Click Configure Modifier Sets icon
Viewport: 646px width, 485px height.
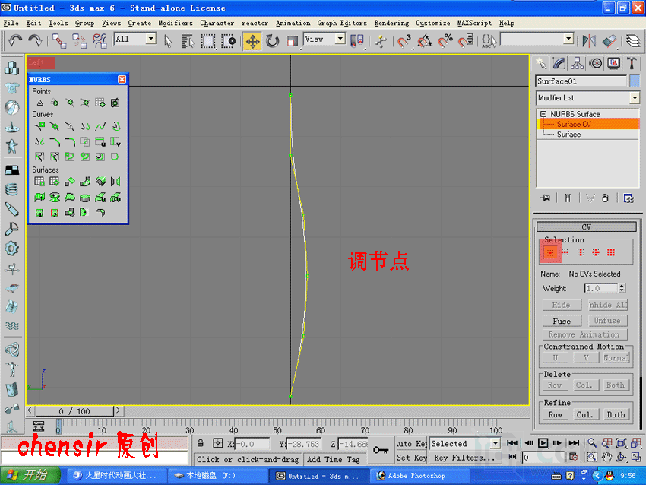(628, 198)
